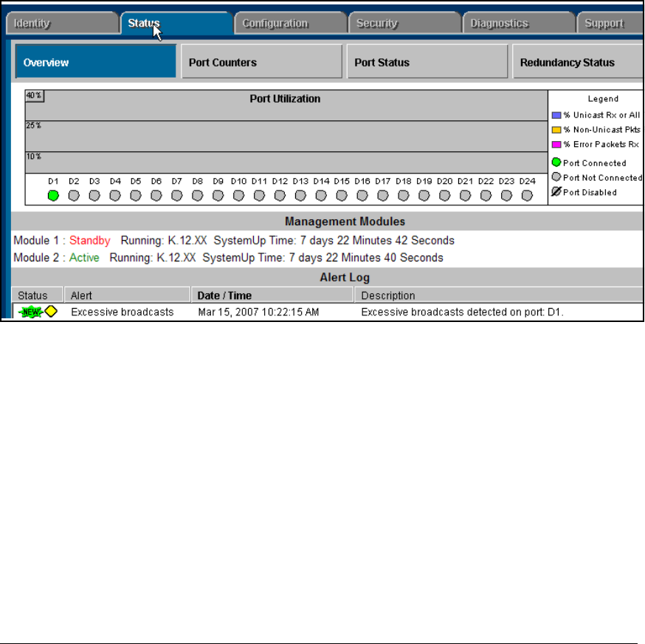Click the 10% utilization scale label
The height and width of the screenshot is (644, 645).
34,157
